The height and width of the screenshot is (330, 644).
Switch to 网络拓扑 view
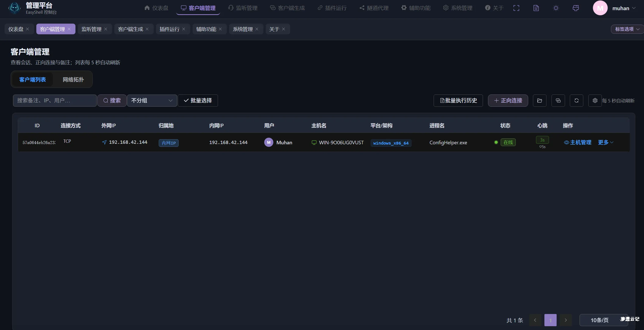[x=73, y=80]
